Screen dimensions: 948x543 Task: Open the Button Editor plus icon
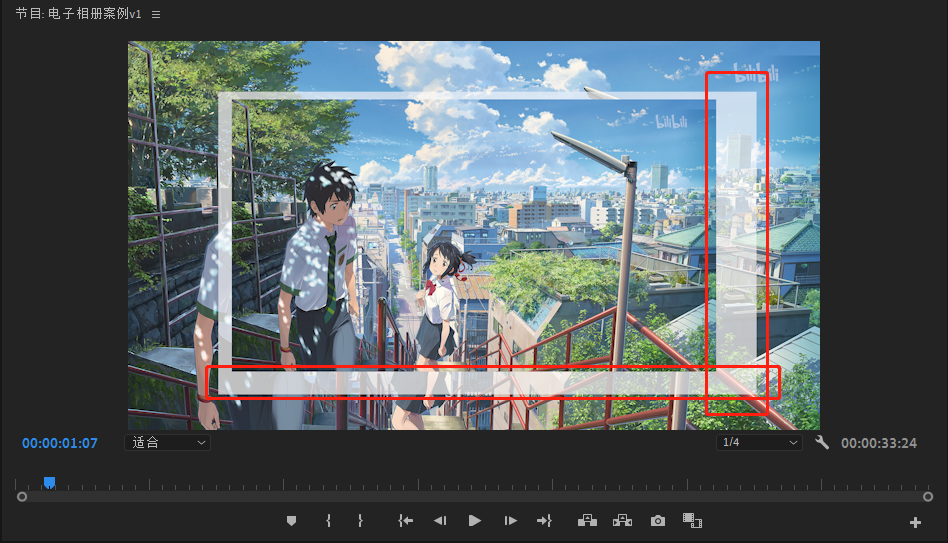tap(915, 522)
